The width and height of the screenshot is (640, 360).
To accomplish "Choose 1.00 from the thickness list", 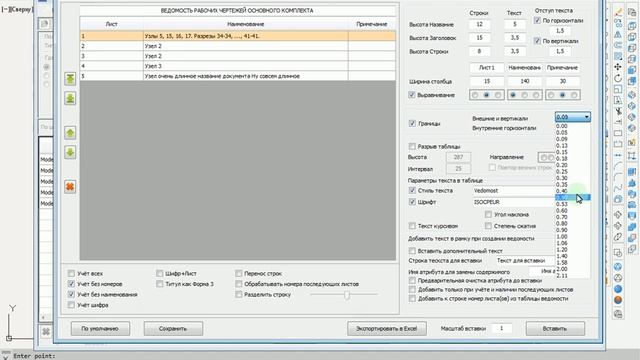I will [573, 237].
